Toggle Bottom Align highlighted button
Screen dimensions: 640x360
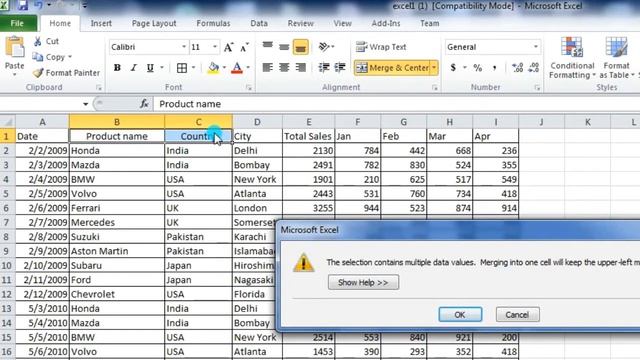click(x=300, y=47)
